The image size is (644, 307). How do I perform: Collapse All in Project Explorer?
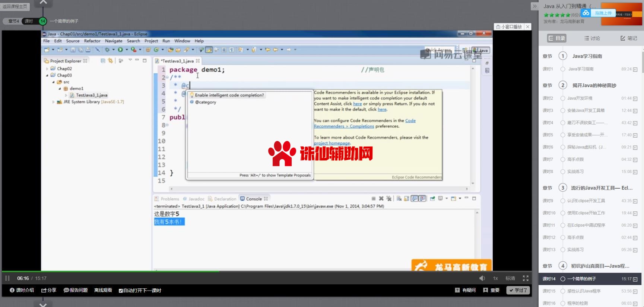103,61
